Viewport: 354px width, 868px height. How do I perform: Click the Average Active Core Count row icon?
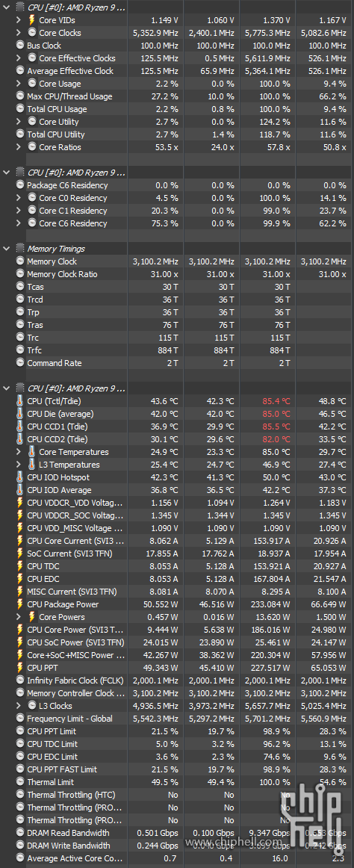(20, 858)
